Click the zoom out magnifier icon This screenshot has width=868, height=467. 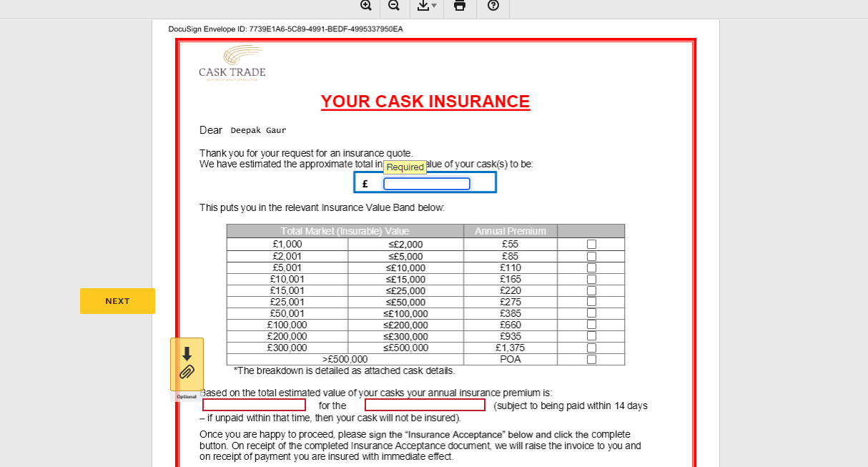click(394, 6)
